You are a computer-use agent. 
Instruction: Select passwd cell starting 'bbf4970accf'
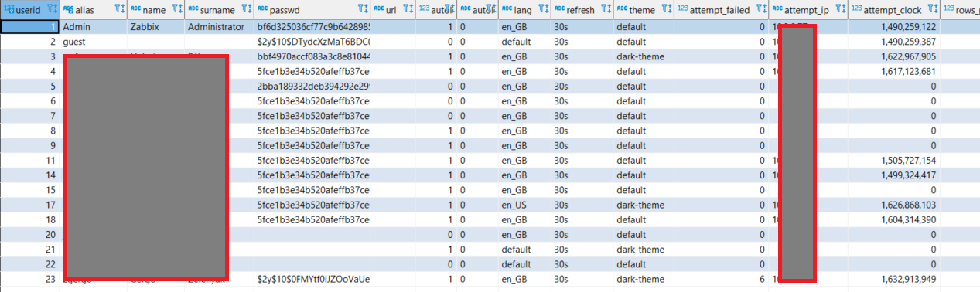click(x=312, y=56)
